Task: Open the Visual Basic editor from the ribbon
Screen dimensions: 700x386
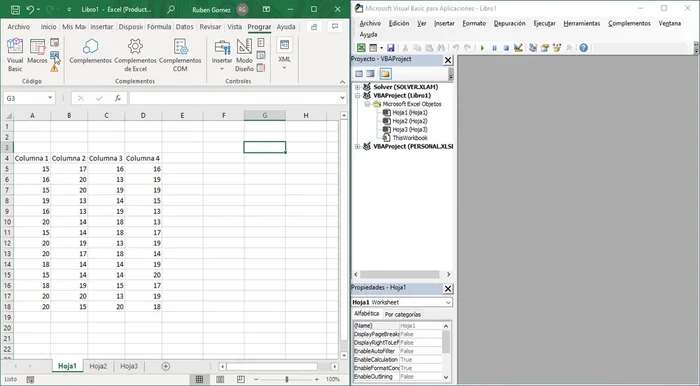Action: coord(15,55)
